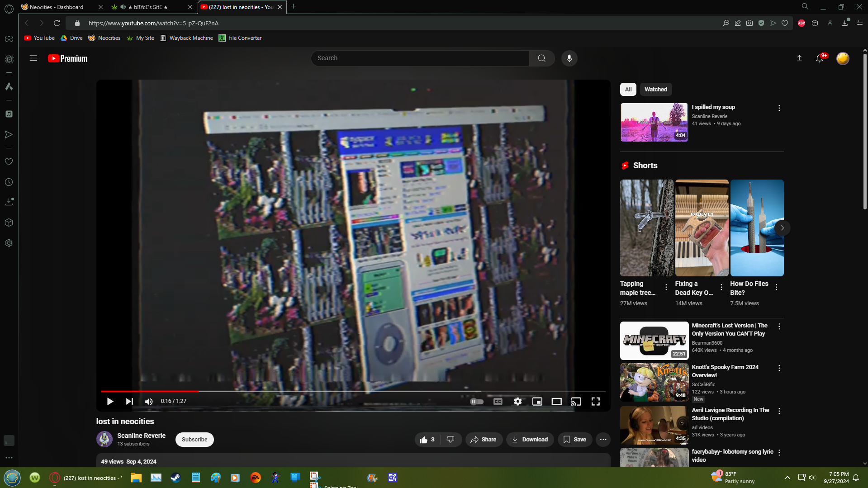Subscribe to Scanline Reverie channel
The height and width of the screenshot is (488, 868).
(194, 440)
